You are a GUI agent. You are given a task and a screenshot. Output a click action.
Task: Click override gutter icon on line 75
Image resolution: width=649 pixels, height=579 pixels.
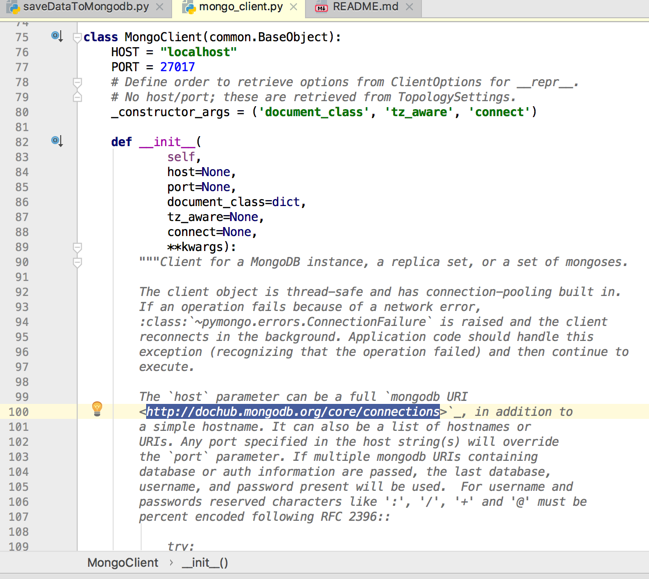57,36
